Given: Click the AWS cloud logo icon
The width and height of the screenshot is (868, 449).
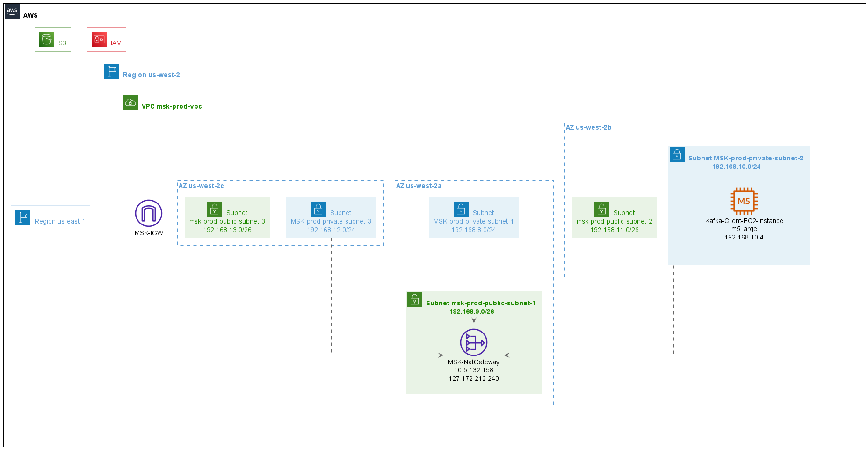Looking at the screenshot, I should tap(12, 11).
